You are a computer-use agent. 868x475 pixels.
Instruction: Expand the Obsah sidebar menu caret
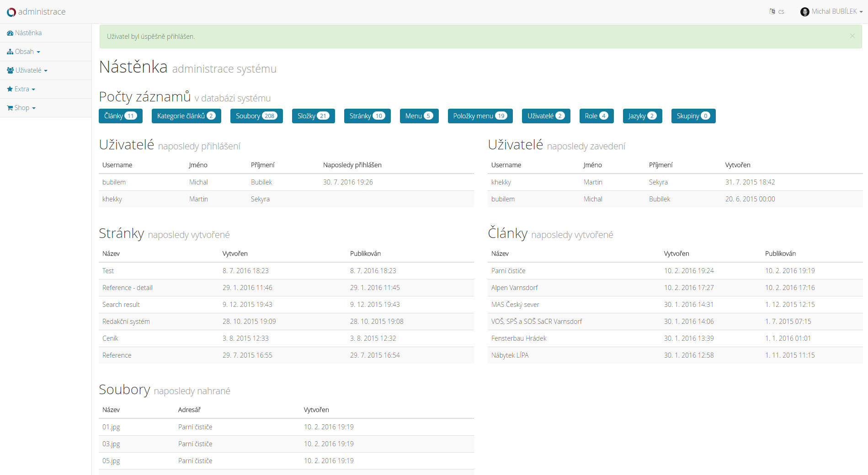(38, 52)
